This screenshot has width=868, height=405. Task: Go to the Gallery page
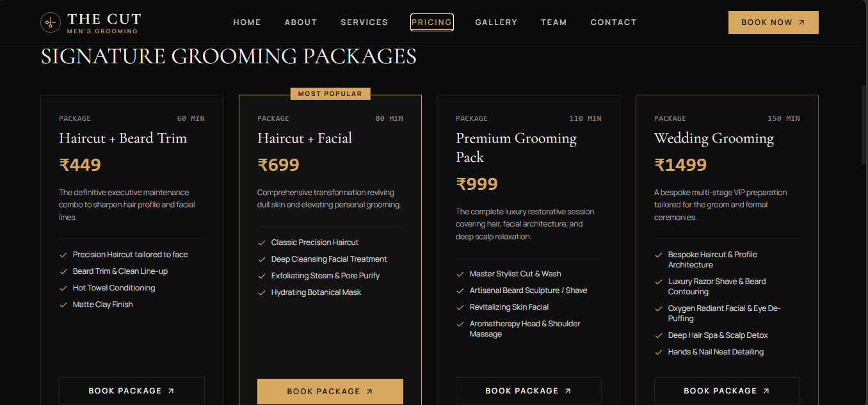point(496,22)
